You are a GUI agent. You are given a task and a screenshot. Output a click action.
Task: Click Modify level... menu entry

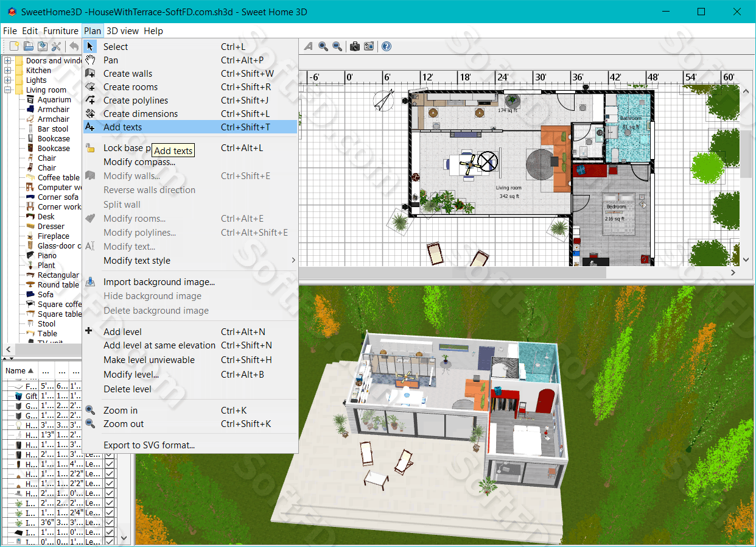click(190, 374)
